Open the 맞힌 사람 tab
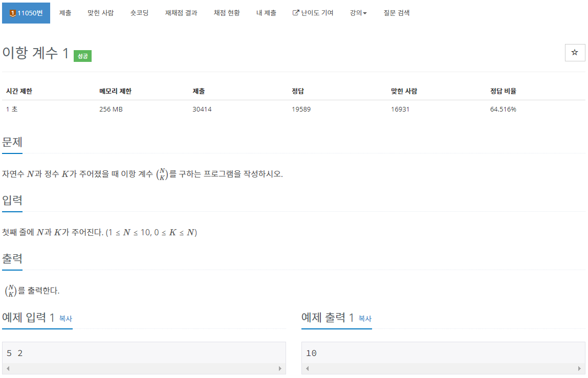Viewport: 588px width, 378px height. [x=100, y=13]
